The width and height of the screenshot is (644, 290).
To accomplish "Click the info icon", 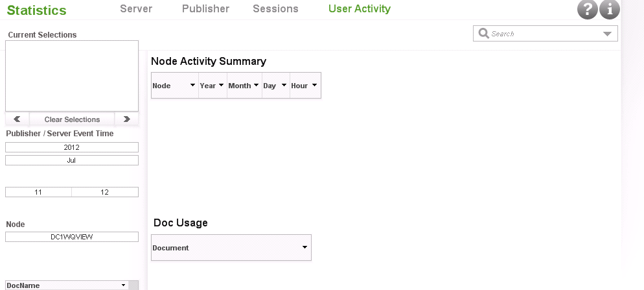I will coord(610,10).
